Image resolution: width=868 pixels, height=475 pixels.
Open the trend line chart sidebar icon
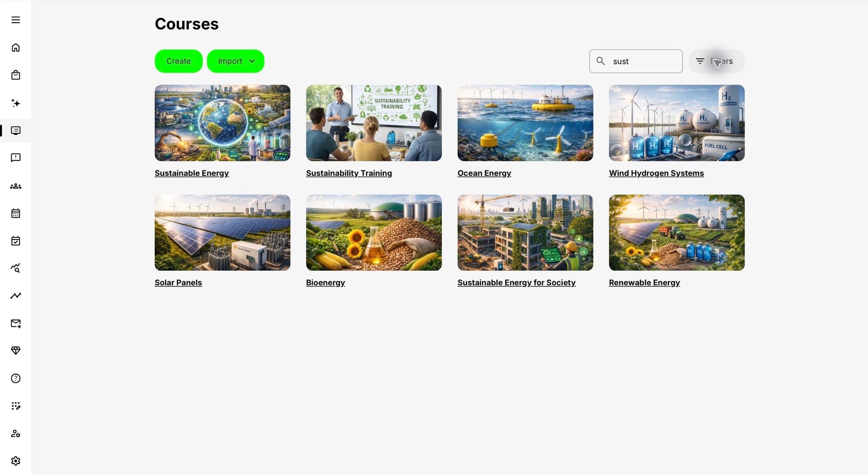pos(16,296)
